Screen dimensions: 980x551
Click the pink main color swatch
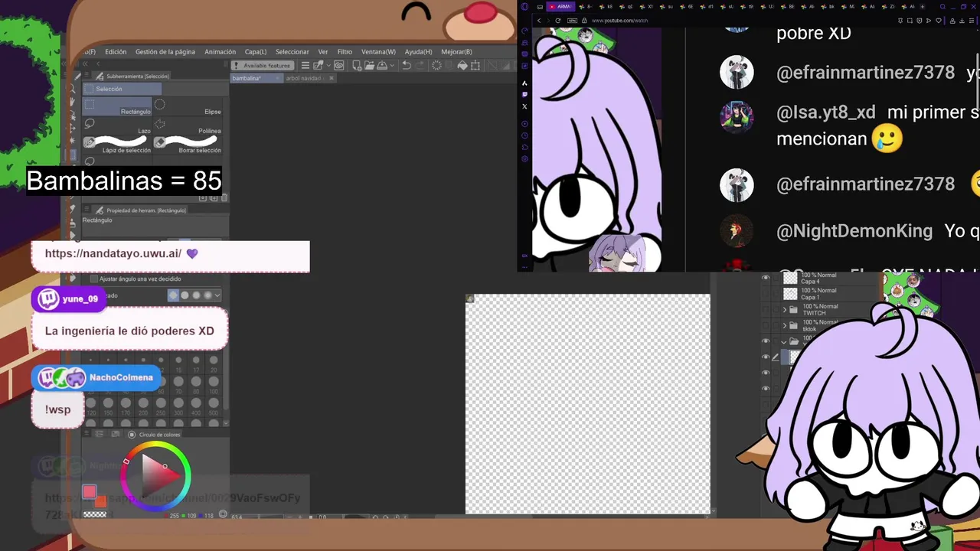[x=90, y=491]
